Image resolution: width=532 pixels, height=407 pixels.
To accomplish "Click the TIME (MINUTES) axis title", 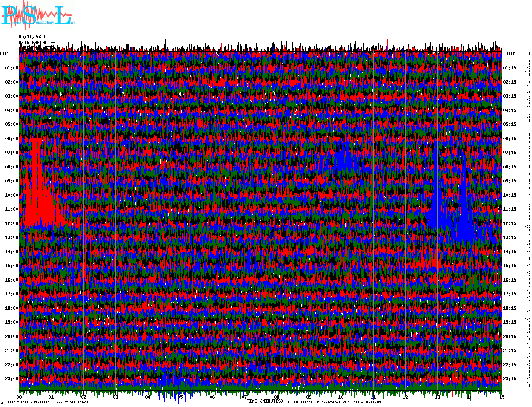I will (265, 401).
